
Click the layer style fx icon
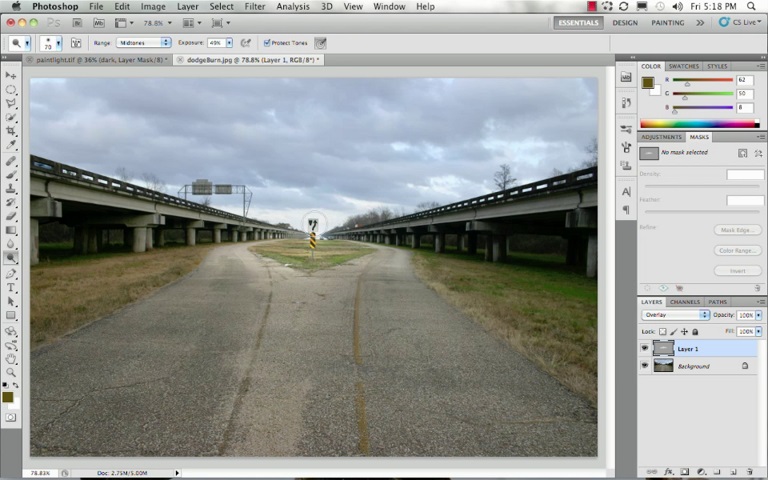click(668, 472)
